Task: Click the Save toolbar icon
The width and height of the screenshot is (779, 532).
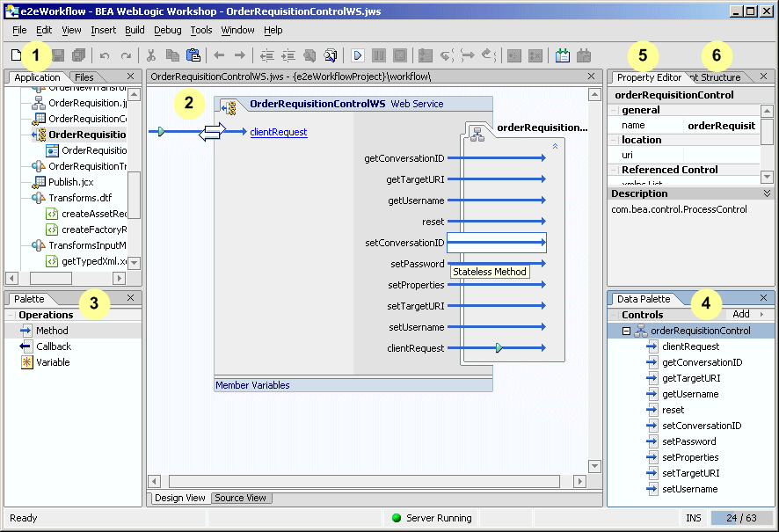Action: tap(58, 55)
